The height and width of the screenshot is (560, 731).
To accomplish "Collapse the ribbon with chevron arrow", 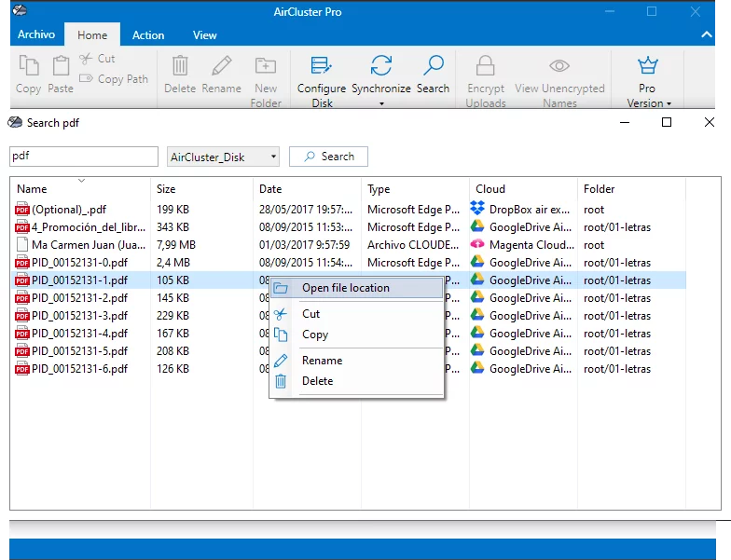I will (x=707, y=34).
